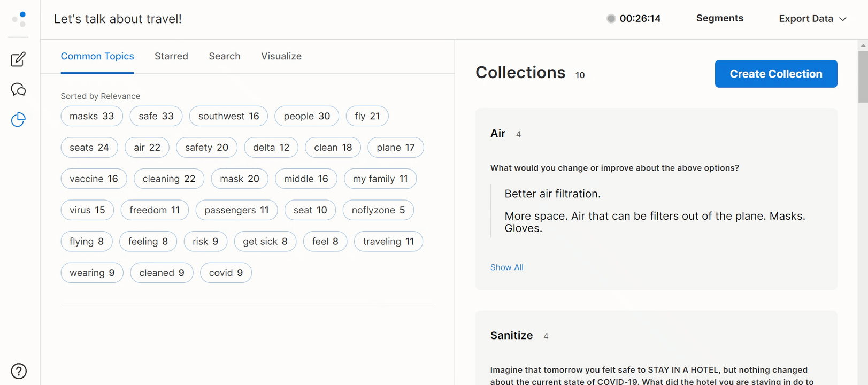Screen dimensions: 868x385
Task: Open the edit/compose icon in the sidebar
Action: (x=18, y=59)
